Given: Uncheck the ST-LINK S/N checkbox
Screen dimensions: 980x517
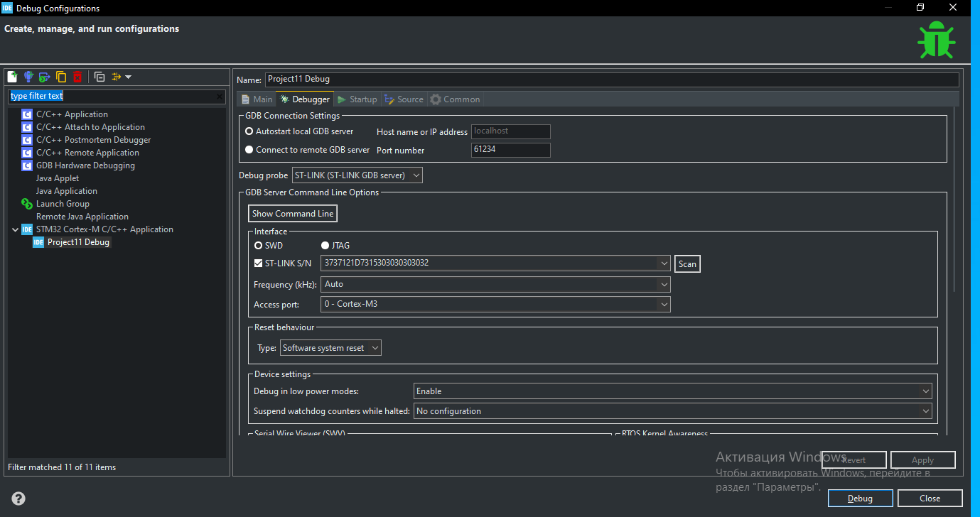Looking at the screenshot, I should [x=259, y=263].
